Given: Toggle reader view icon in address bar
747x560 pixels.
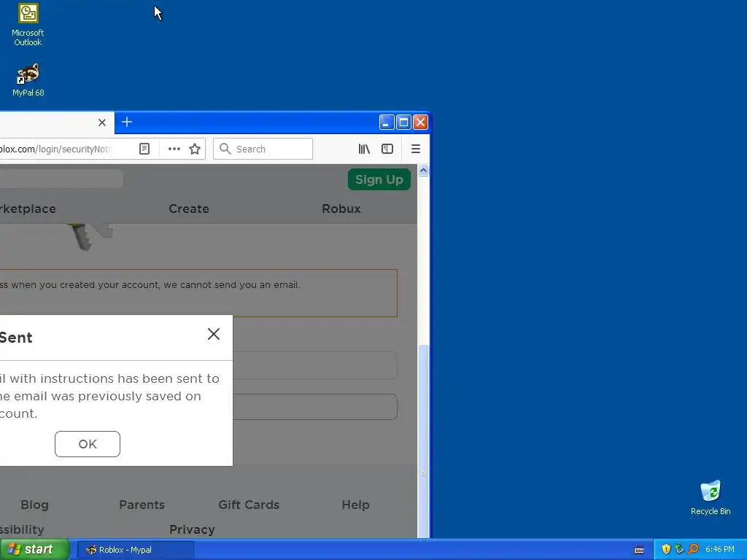Looking at the screenshot, I should (144, 149).
